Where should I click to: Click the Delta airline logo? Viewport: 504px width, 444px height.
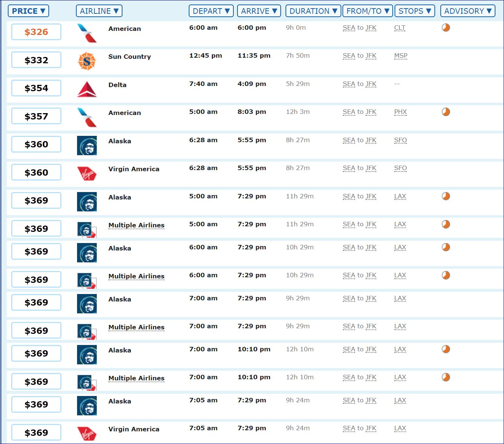coord(87,89)
